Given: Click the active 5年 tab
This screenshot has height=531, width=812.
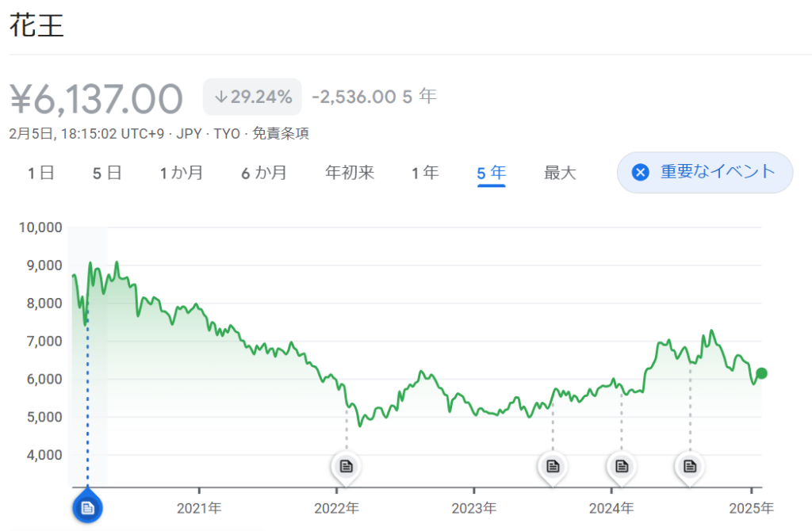Looking at the screenshot, I should pos(492,173).
